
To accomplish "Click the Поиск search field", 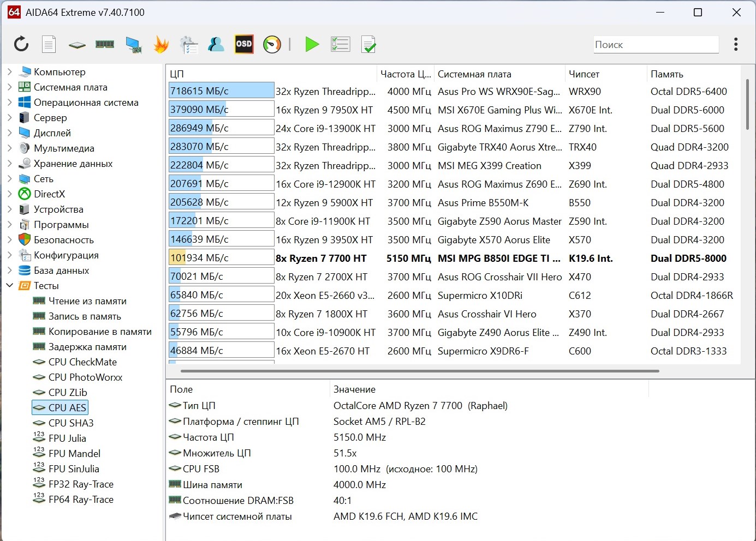I will click(x=656, y=45).
